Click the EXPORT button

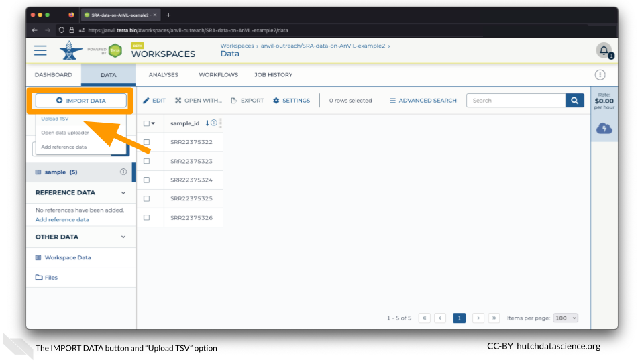click(248, 100)
